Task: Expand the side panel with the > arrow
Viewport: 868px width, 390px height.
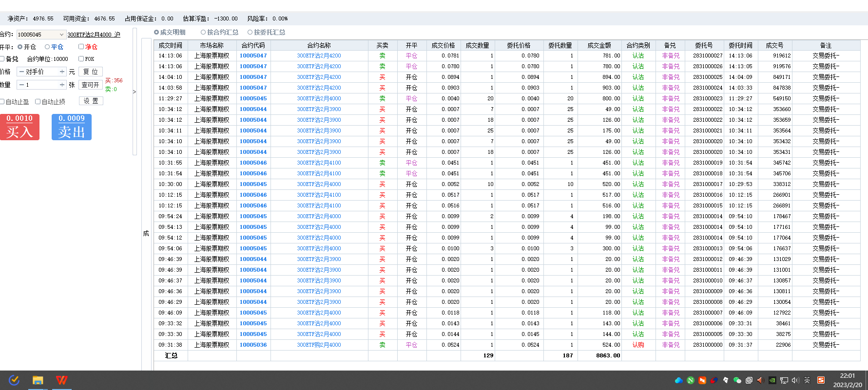Action: [134, 92]
